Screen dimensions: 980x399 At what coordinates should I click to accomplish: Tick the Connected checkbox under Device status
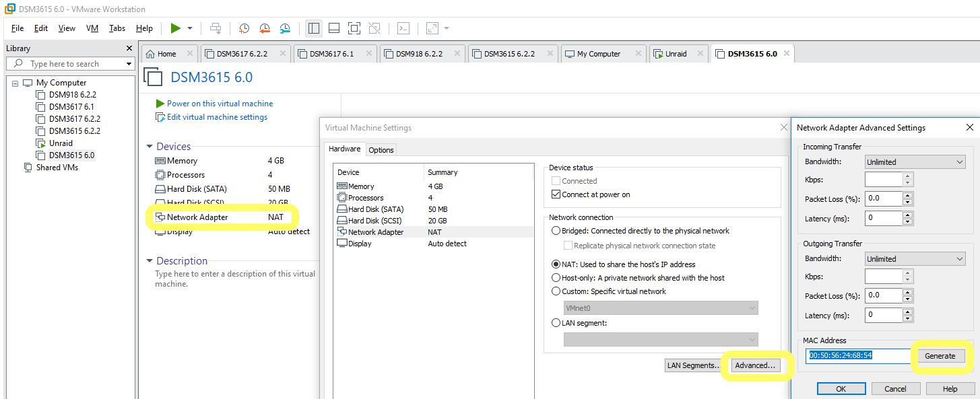tap(556, 181)
